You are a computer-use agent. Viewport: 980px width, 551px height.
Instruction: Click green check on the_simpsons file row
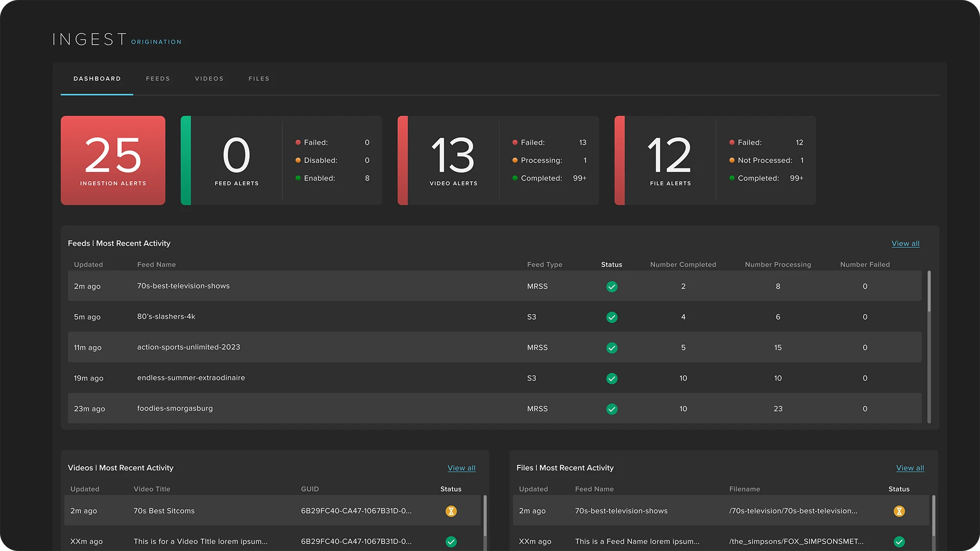(x=899, y=542)
